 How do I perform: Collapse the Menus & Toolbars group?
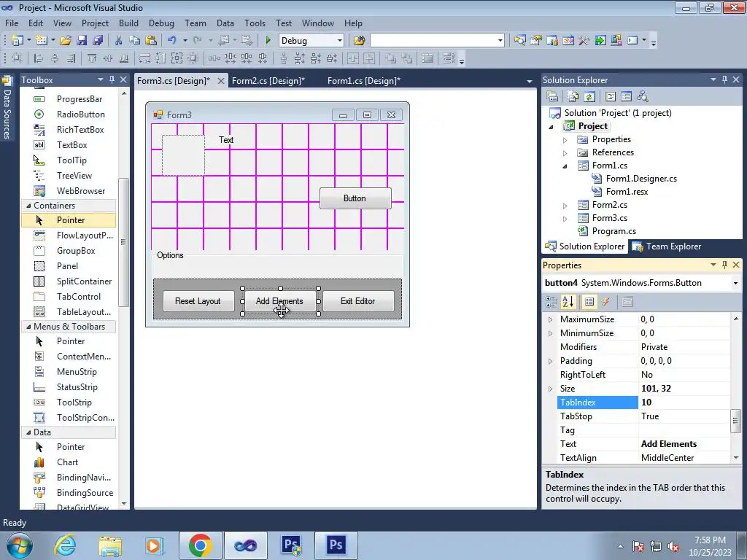tap(28, 326)
